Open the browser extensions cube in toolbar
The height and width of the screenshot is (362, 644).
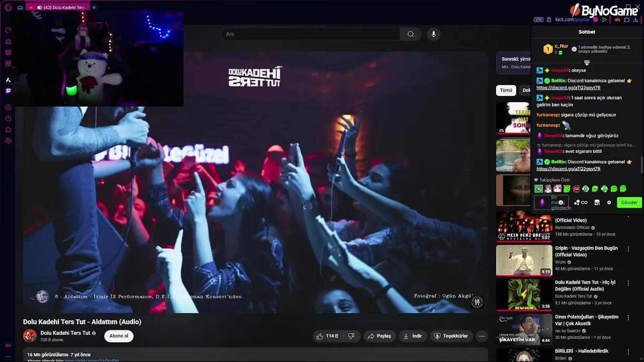[626, 20]
